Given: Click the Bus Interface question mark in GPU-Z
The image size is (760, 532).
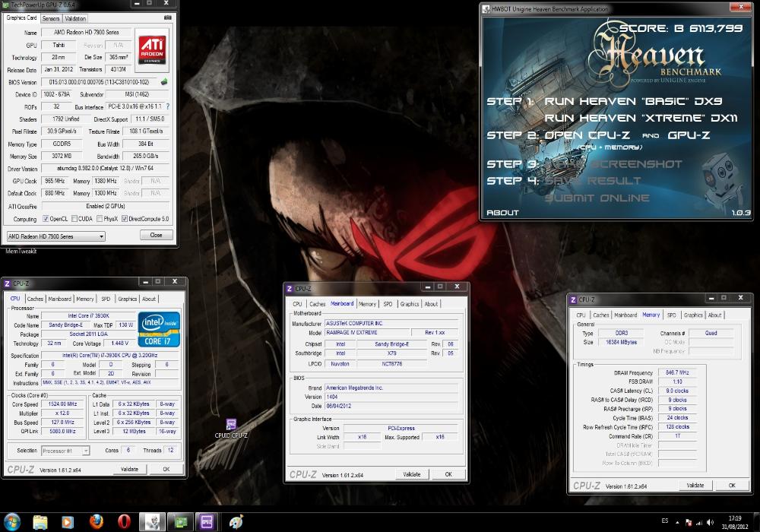Looking at the screenshot, I should [x=168, y=106].
